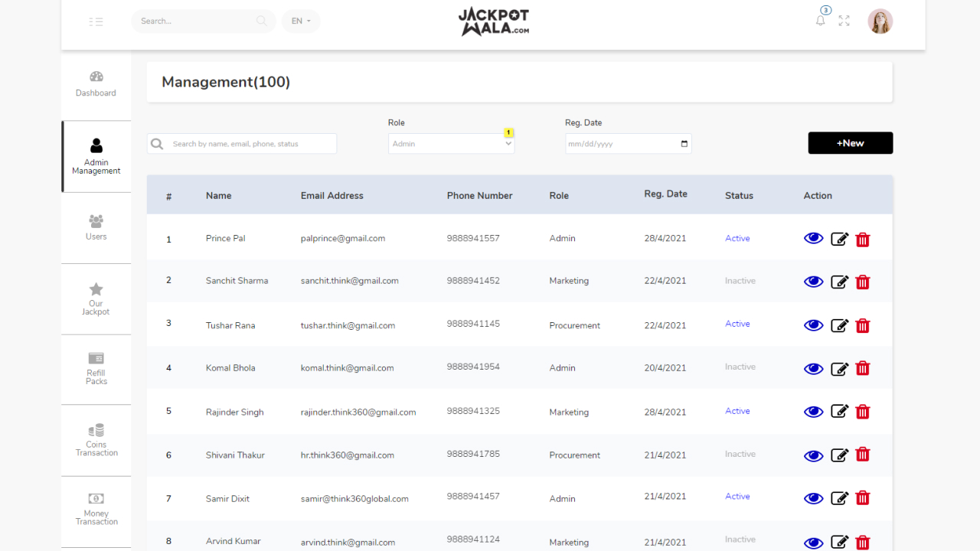Click the Role column header

[559, 196]
